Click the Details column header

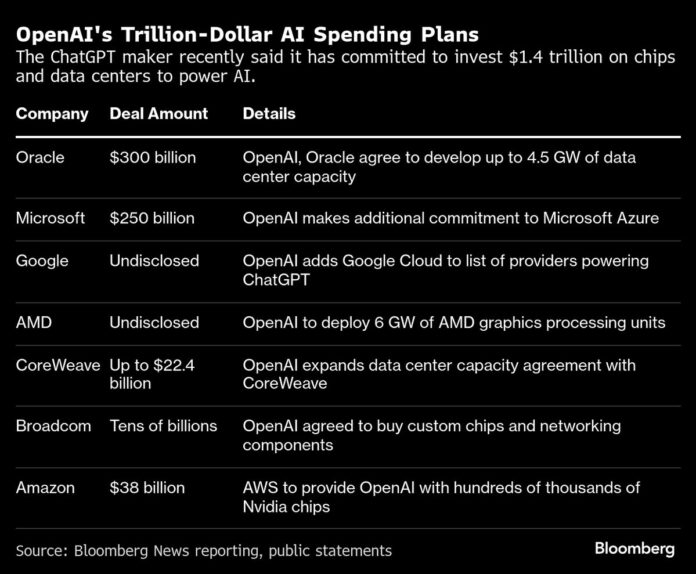(269, 114)
